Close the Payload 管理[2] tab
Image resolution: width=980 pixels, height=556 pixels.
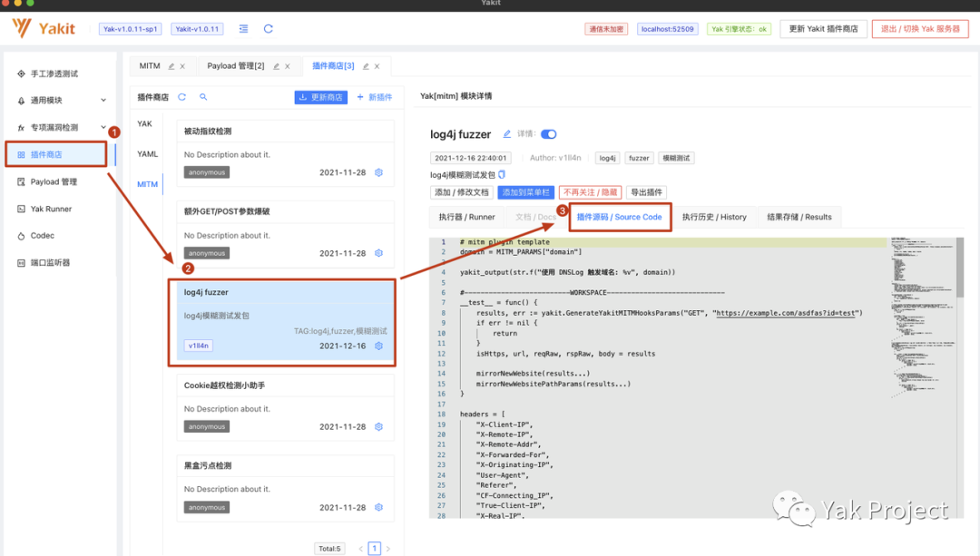[288, 66]
